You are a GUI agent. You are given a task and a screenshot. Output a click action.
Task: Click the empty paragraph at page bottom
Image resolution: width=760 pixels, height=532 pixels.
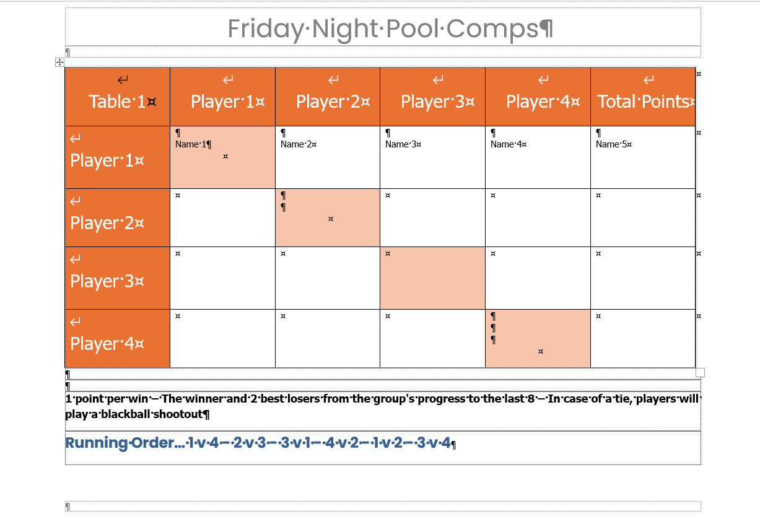pyautogui.click(x=383, y=507)
